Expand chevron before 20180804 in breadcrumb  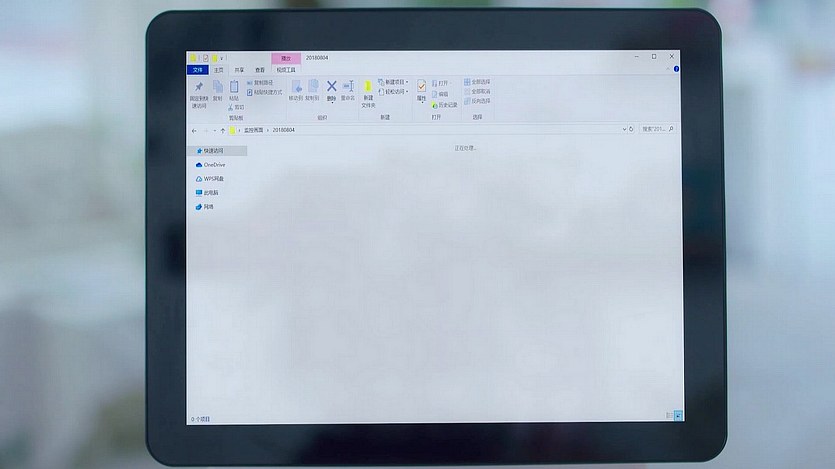click(x=268, y=130)
